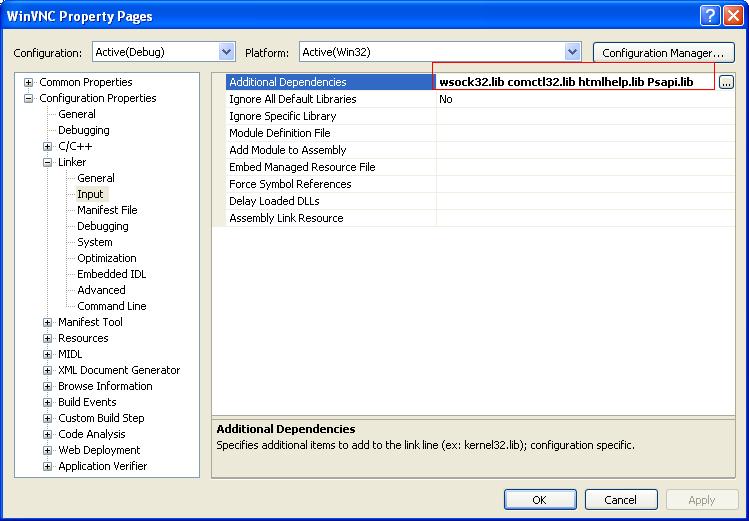
Task: Select the Manifest Tool tree item
Action: coord(90,322)
